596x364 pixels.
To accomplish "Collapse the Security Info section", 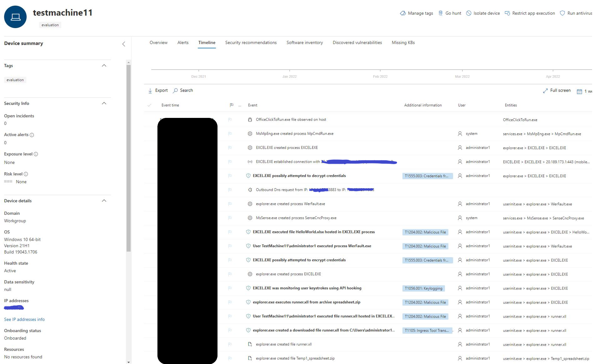I will (x=104, y=103).
